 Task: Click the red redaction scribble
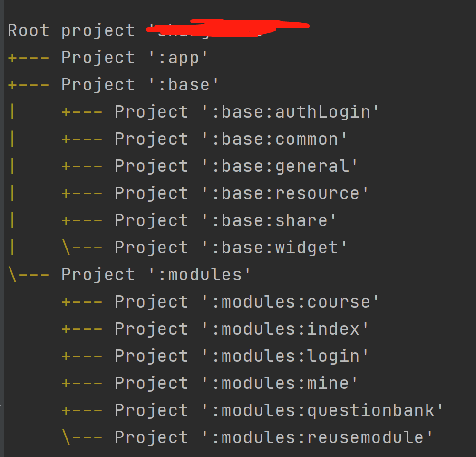[x=228, y=28]
